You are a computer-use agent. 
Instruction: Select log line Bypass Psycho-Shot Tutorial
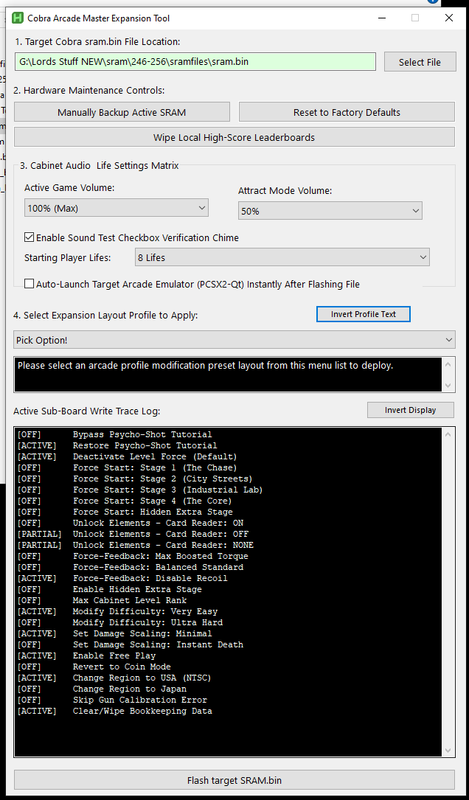click(114, 435)
